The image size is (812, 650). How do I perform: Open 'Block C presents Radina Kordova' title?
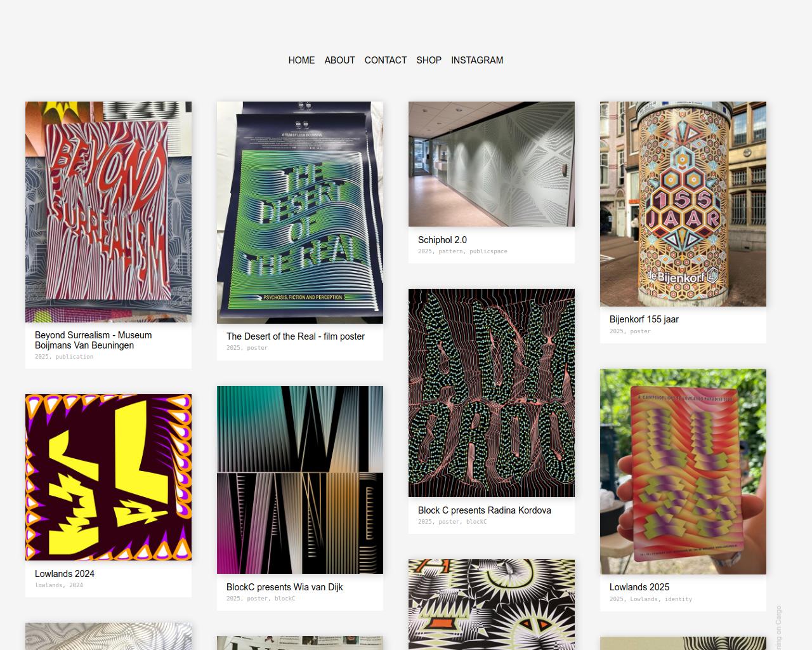tap(485, 510)
